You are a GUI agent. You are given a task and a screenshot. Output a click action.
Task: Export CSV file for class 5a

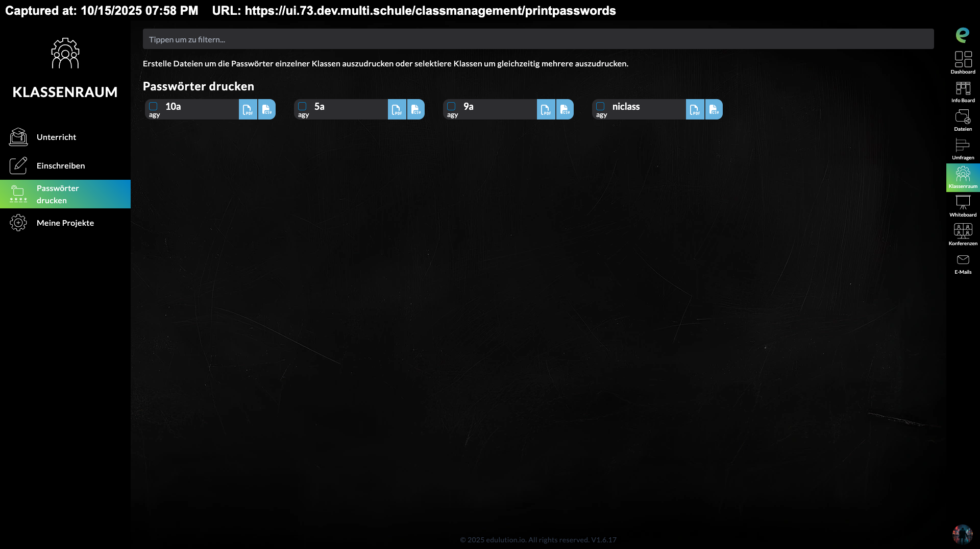[x=416, y=109]
